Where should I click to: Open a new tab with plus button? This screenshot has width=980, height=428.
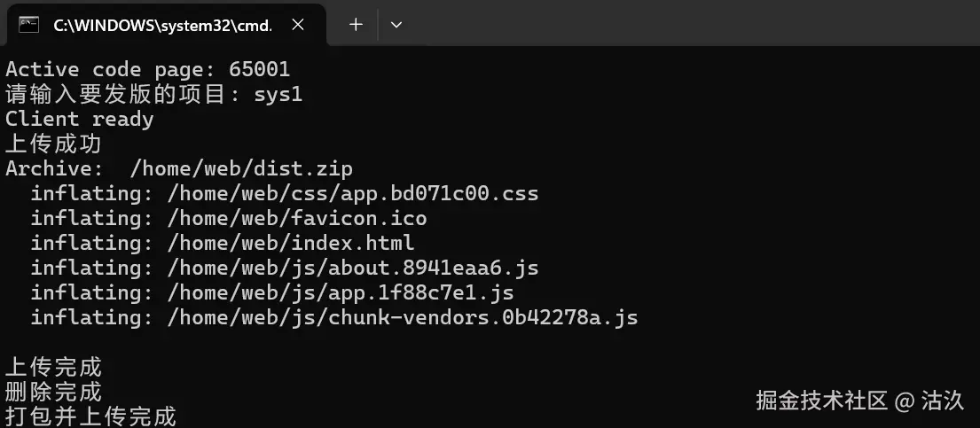(356, 24)
